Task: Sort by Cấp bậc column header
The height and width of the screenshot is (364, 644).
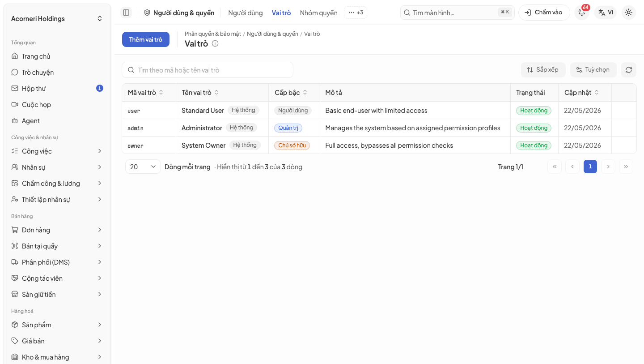Action: click(291, 93)
